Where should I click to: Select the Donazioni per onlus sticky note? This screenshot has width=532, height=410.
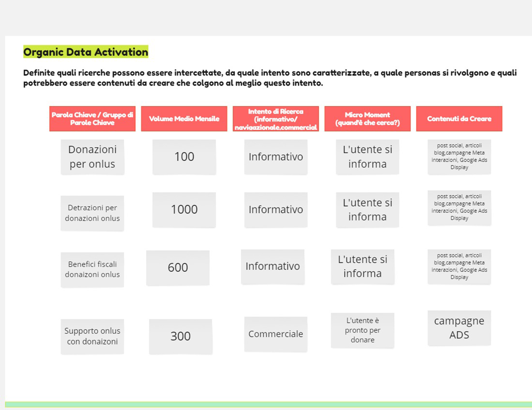pos(92,157)
